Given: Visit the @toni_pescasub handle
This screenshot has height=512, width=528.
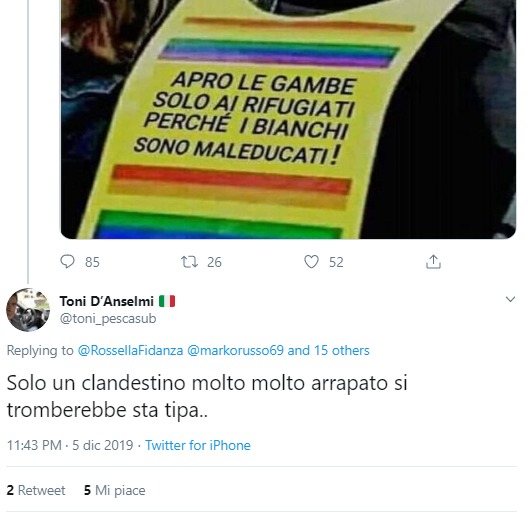Looking at the screenshot, I should [108, 318].
